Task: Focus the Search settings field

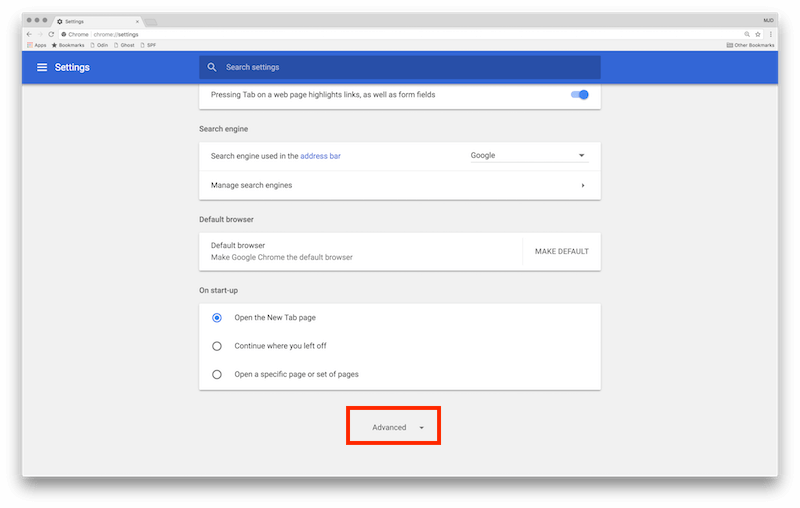Action: [399, 67]
